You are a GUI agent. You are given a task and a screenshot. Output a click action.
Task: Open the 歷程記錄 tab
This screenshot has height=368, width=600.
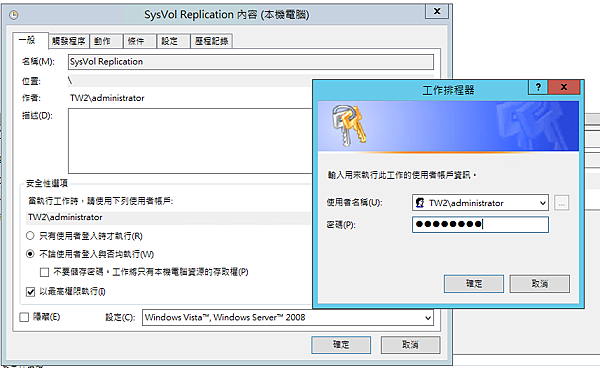tap(211, 41)
